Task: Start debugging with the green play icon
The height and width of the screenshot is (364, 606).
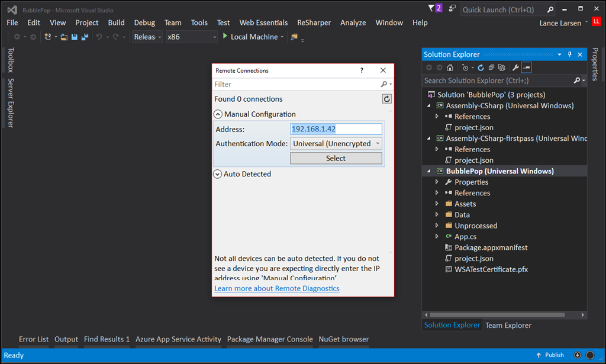Action: pos(225,36)
